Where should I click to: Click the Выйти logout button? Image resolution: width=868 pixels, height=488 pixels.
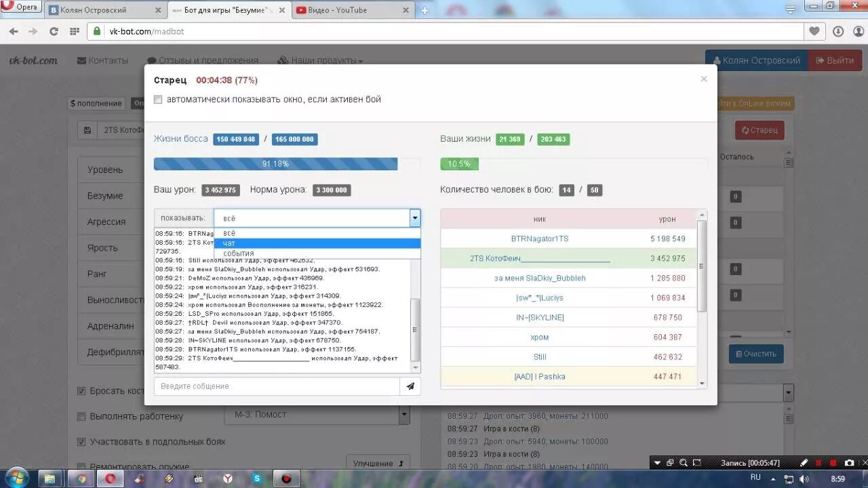[x=835, y=60]
